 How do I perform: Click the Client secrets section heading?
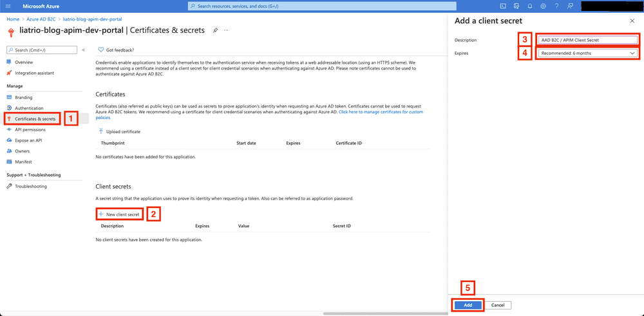pyautogui.click(x=113, y=186)
